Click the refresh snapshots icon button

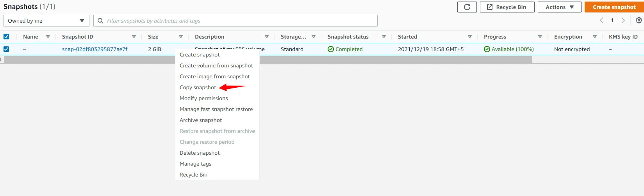467,7
